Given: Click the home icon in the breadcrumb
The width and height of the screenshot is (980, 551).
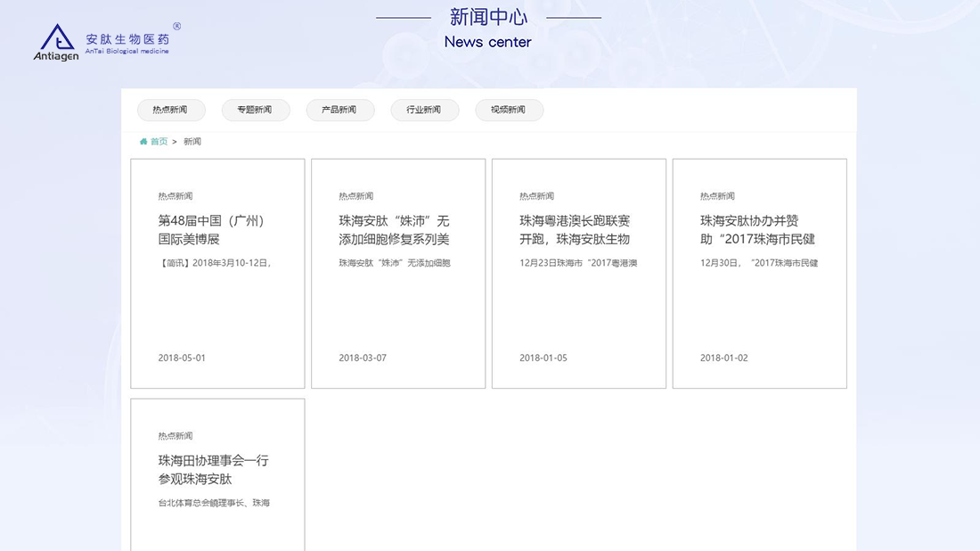Looking at the screenshot, I should click(143, 141).
